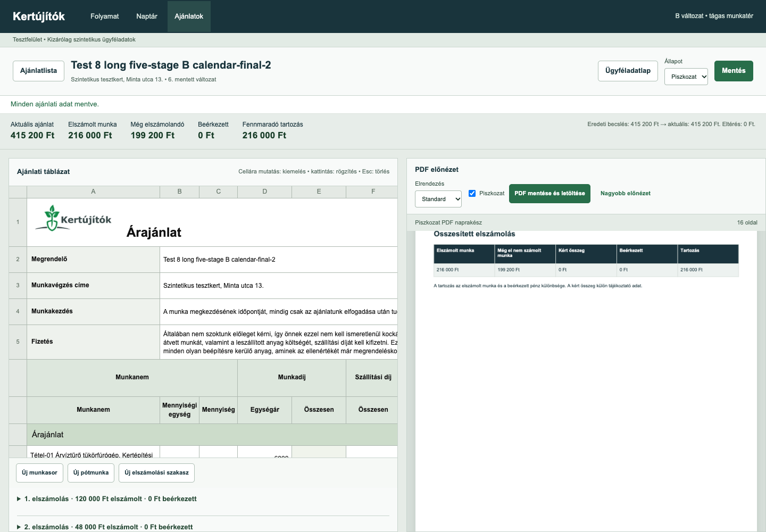The width and height of the screenshot is (766, 532).
Task: Switch to the Naptár tab
Action: pos(147,16)
